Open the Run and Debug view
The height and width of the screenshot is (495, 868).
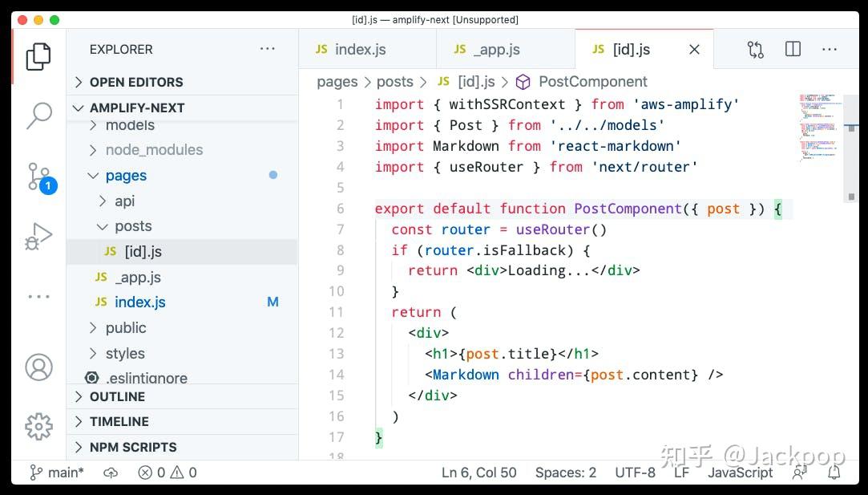click(38, 237)
